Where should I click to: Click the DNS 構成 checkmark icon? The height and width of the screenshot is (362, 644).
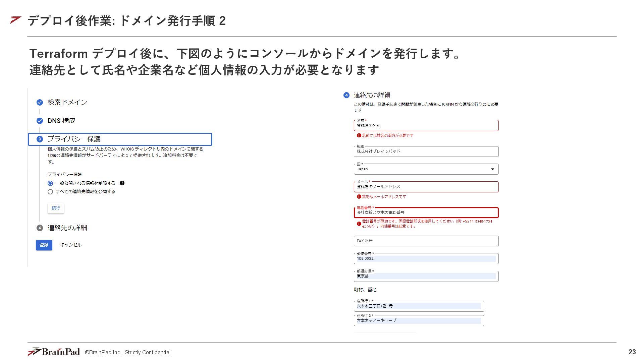pos(40,121)
